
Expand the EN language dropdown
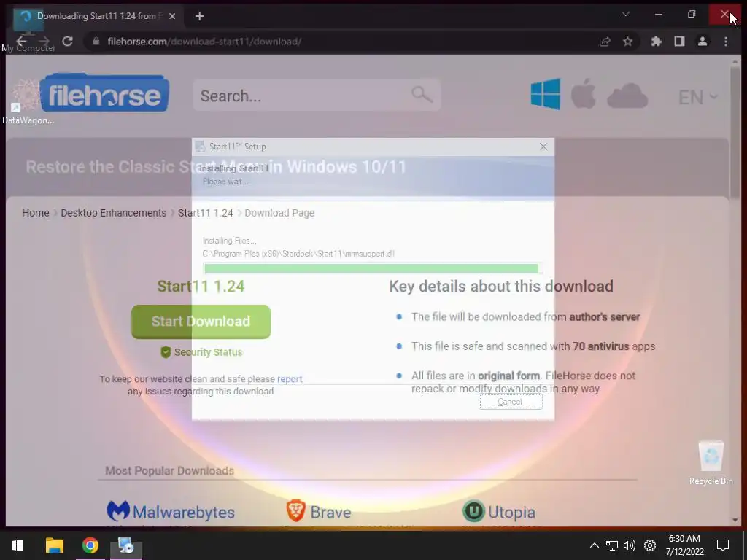click(698, 97)
